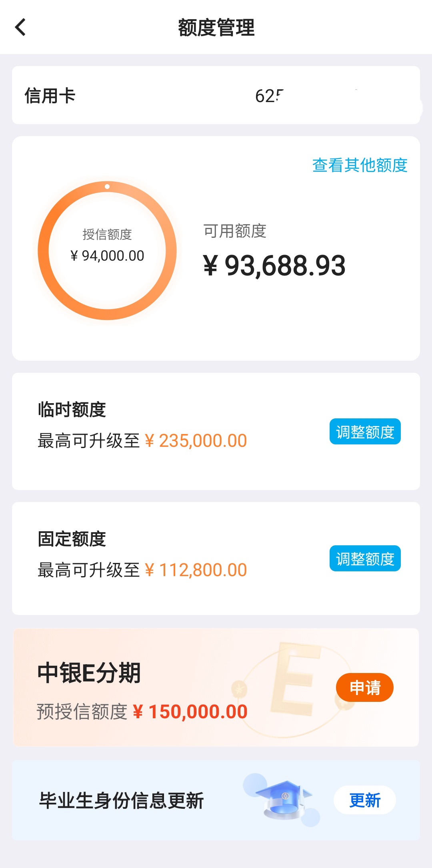This screenshot has height=868, width=432.
Task: Tap 调整额度 button for 临时额度
Action: [x=365, y=432]
